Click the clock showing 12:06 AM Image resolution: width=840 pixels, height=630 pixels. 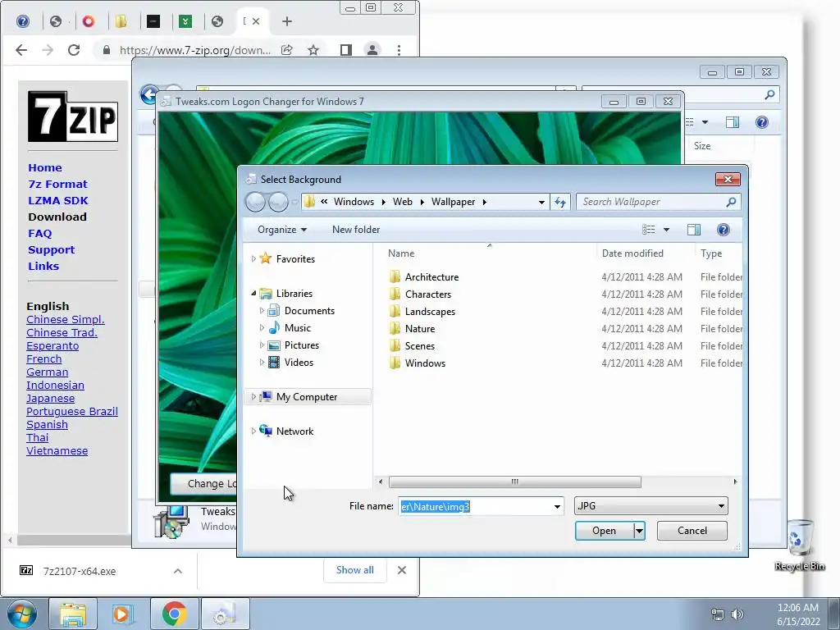(x=798, y=608)
